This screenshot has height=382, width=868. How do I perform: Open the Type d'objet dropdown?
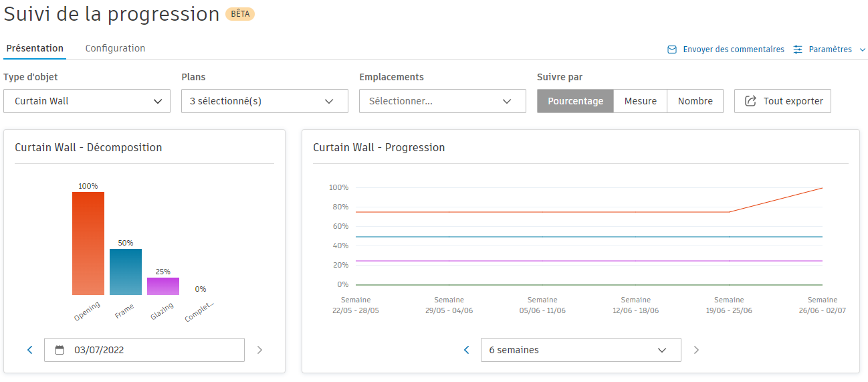coord(87,101)
